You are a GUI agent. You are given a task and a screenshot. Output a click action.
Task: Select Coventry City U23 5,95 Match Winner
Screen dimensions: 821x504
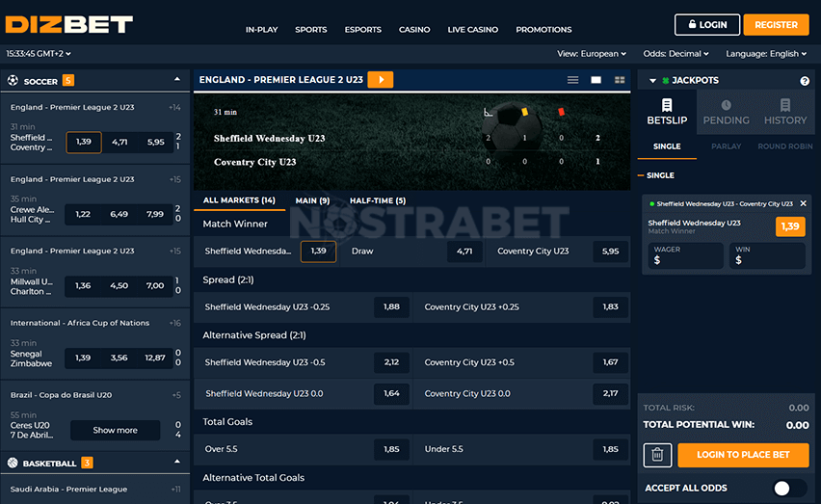(610, 252)
